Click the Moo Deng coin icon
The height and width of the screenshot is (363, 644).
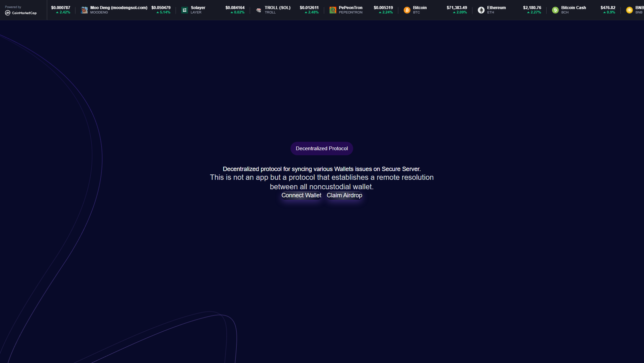coord(84,10)
